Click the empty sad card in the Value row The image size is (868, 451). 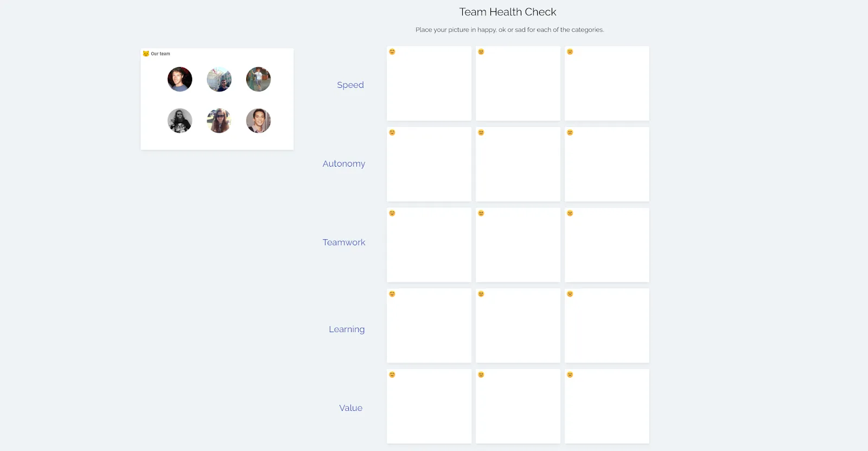tap(607, 406)
